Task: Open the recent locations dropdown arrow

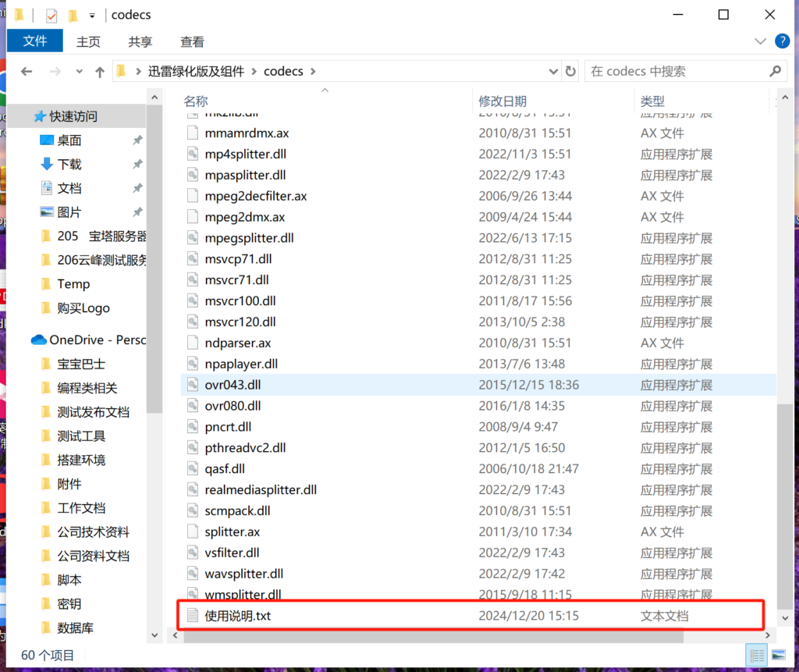Action: coord(78,72)
